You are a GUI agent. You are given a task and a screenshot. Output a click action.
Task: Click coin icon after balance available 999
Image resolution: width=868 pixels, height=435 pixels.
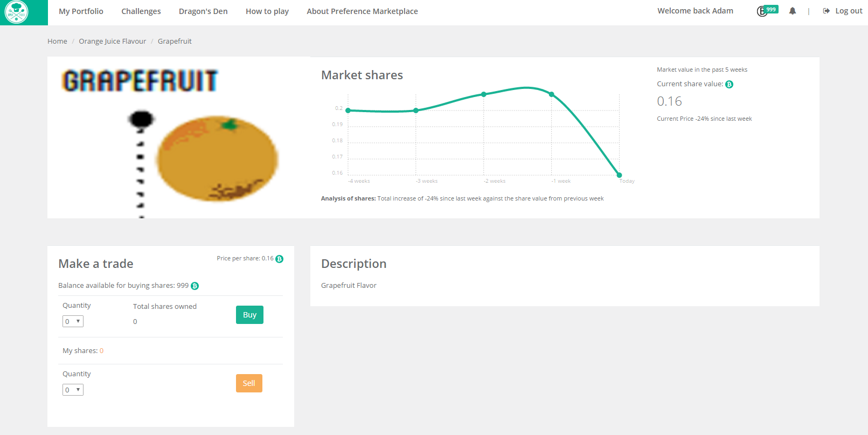pyautogui.click(x=195, y=286)
